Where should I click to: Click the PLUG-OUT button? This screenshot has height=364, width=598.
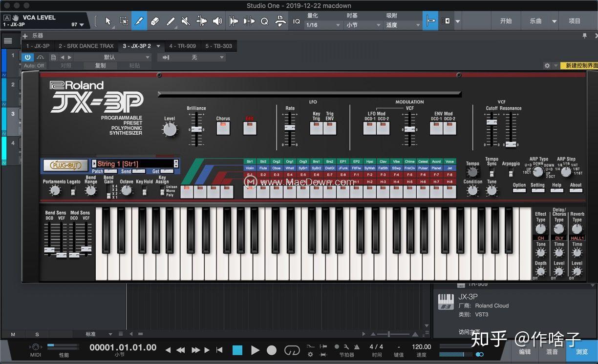(65, 165)
